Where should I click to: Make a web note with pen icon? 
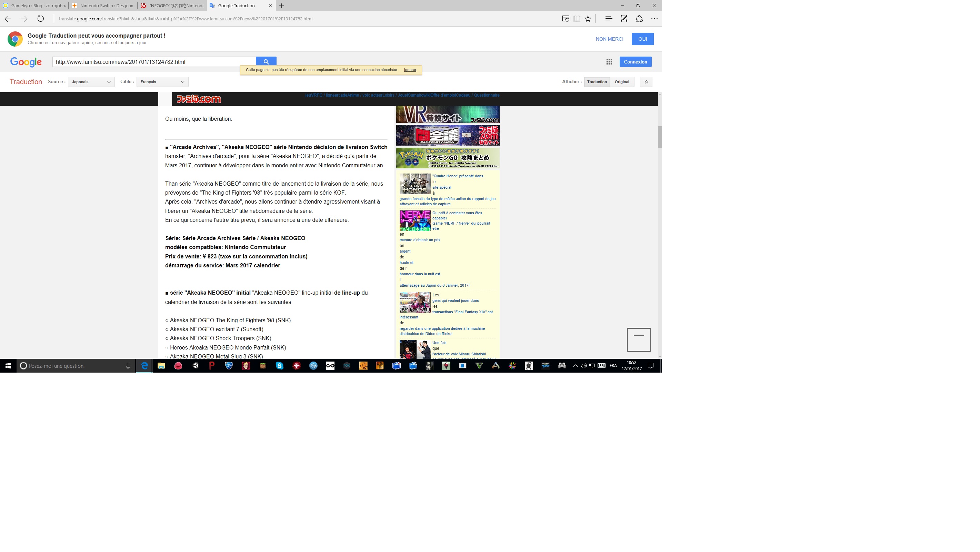624,19
